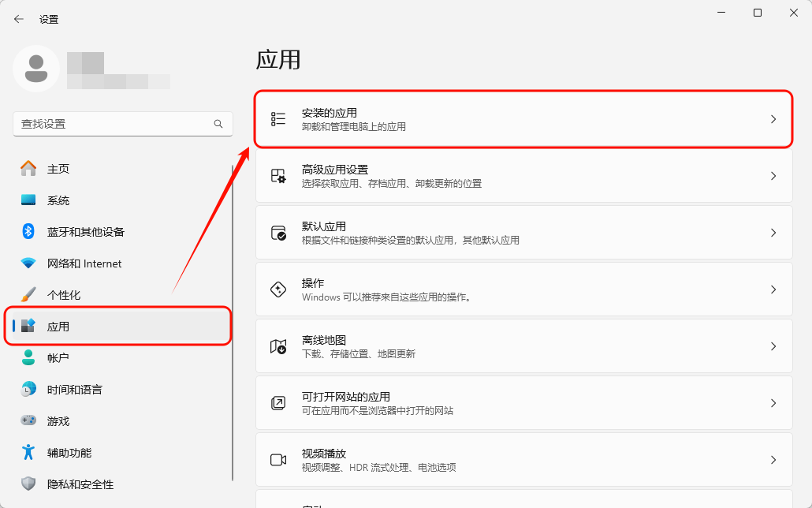Open 可打开网站的应用 card title
The height and width of the screenshot is (508, 812).
pos(346,397)
